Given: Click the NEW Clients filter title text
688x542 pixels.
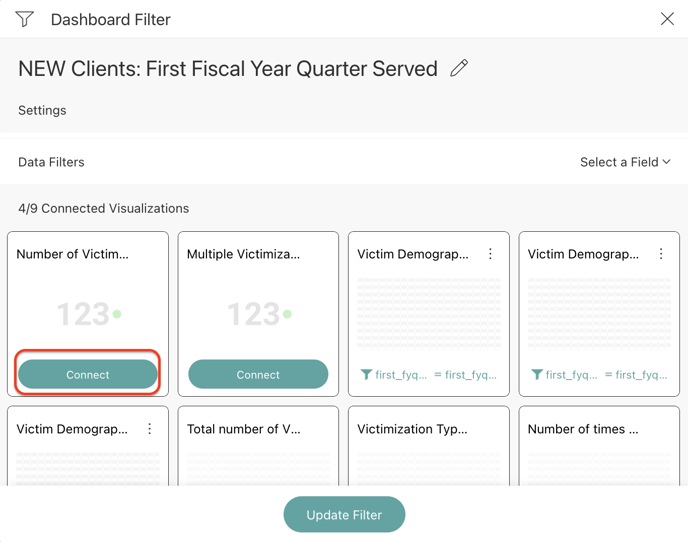Looking at the screenshot, I should (228, 69).
